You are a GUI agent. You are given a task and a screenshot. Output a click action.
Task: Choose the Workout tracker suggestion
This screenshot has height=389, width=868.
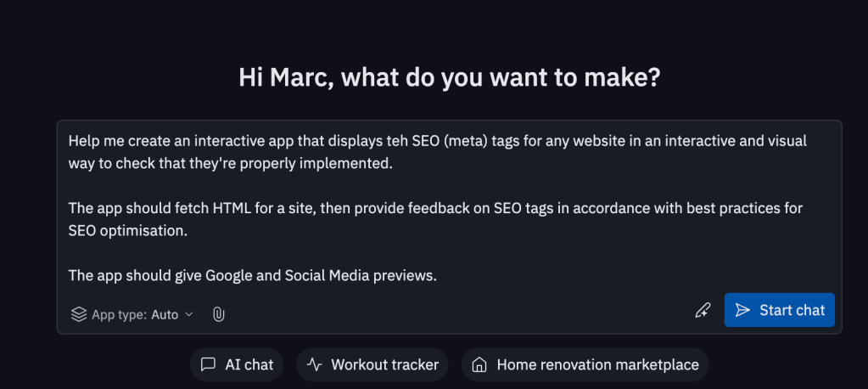(372, 364)
